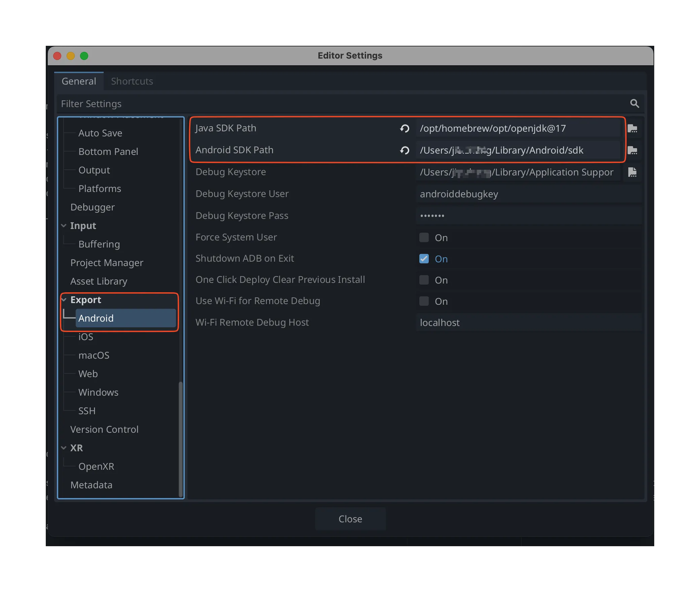Select iOS in the Export list
Screen dimensions: 700x592
pyautogui.click(x=86, y=337)
